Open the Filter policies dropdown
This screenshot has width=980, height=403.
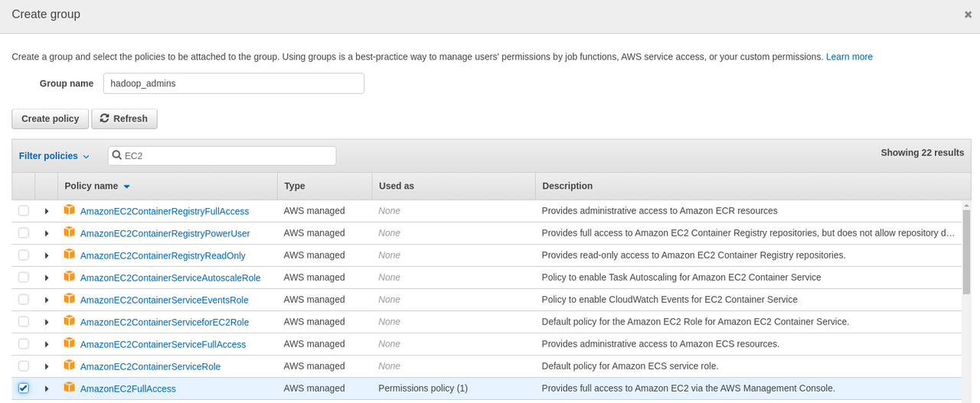(x=54, y=156)
